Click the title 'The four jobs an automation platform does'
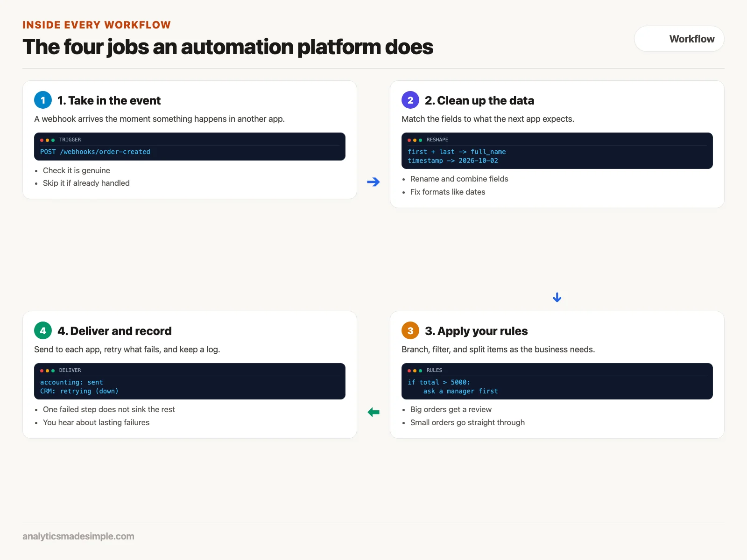Image resolution: width=747 pixels, height=560 pixels. 228,47
